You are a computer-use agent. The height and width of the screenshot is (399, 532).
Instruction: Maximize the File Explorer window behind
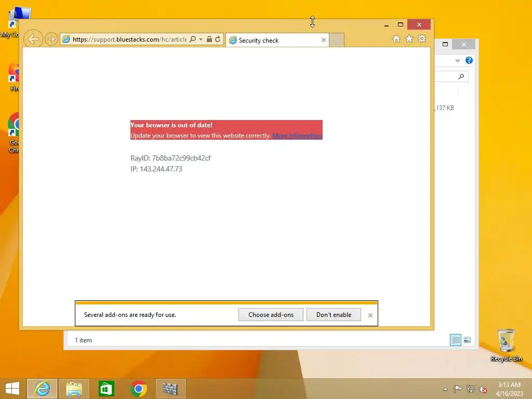(x=445, y=44)
